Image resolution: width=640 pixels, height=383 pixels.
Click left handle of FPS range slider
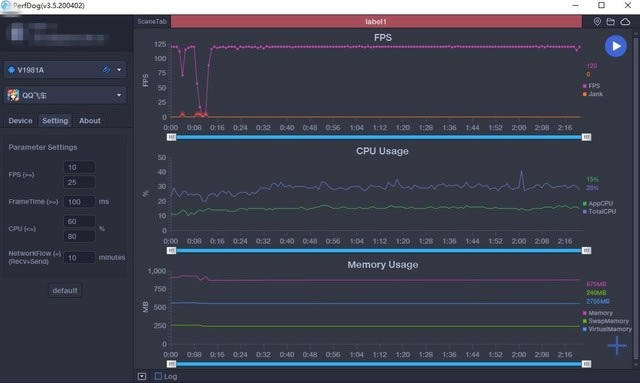(x=171, y=137)
